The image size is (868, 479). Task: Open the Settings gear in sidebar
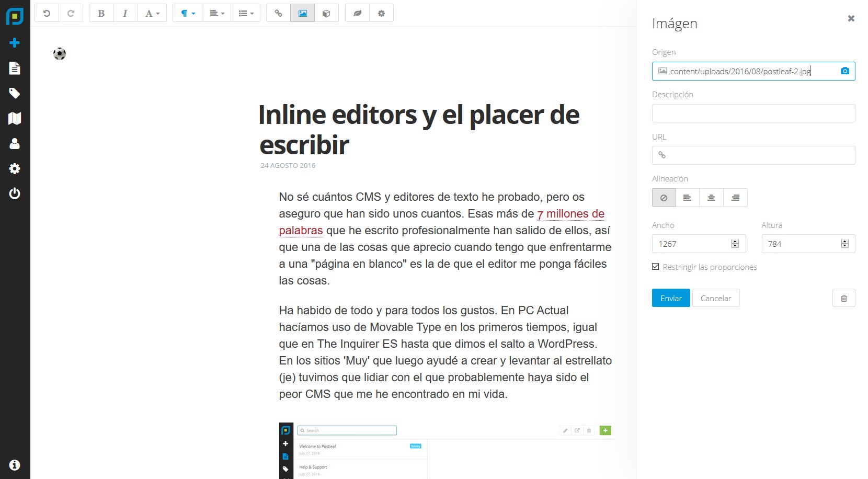[x=15, y=168]
